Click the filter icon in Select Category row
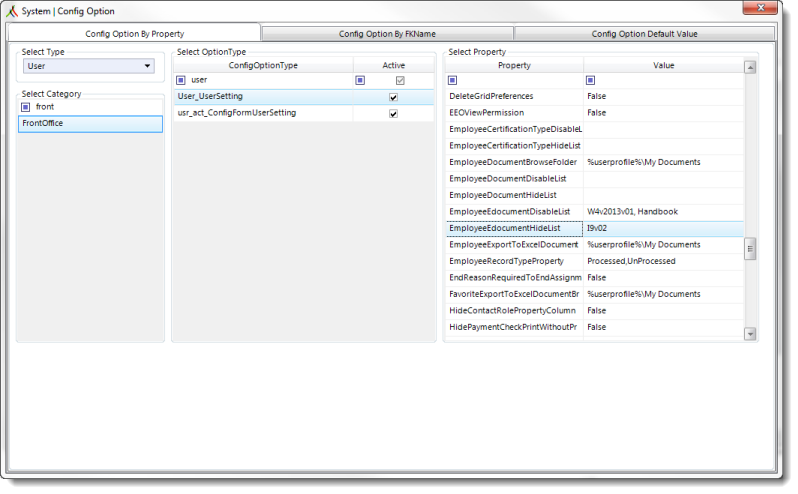This screenshot has height=494, width=798. [26, 107]
